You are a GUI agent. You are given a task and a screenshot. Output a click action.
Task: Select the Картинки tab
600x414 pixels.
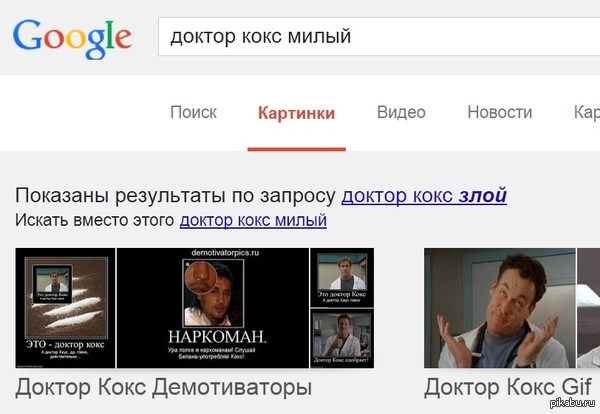pyautogui.click(x=296, y=113)
